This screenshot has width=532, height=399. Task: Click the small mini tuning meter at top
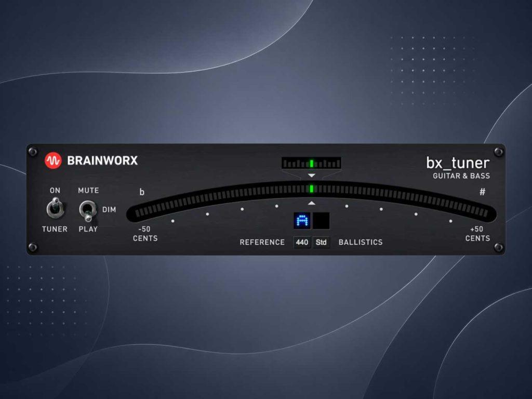click(x=311, y=164)
